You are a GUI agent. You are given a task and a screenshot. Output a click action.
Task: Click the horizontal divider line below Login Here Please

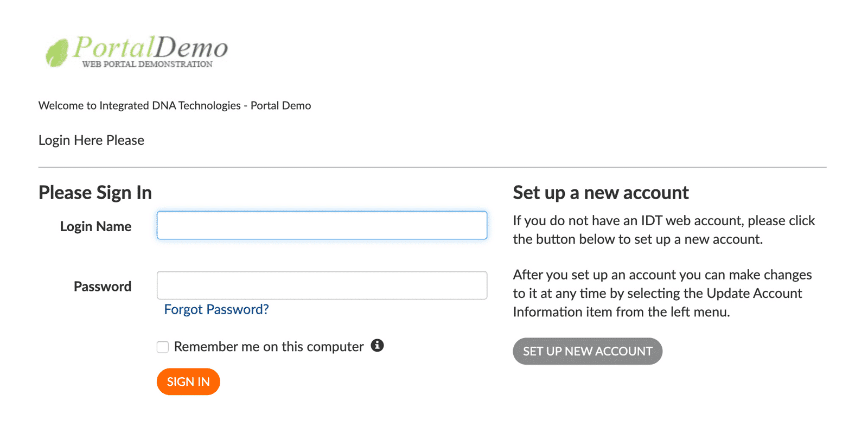(432, 167)
